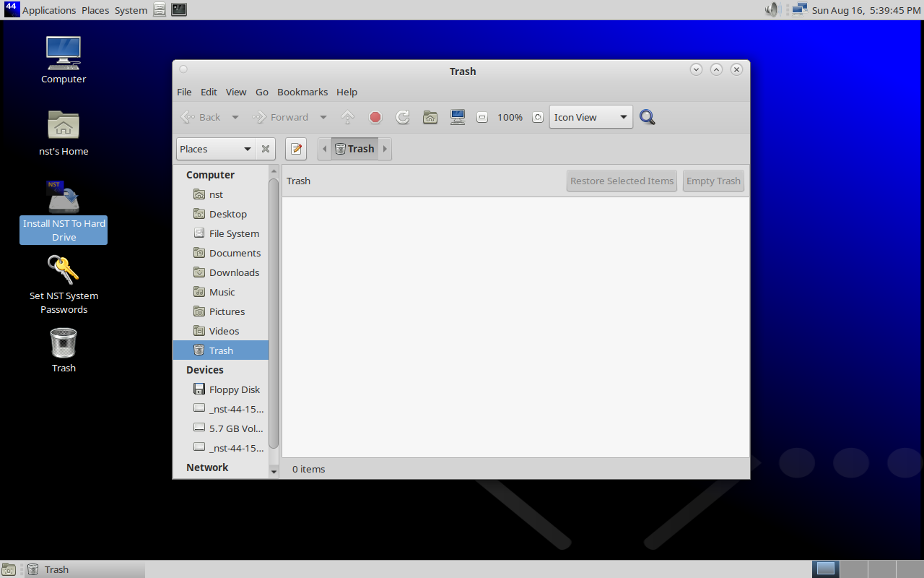Select Set NST System Passwords desktop icon
The image size is (924, 578).
pos(64,285)
